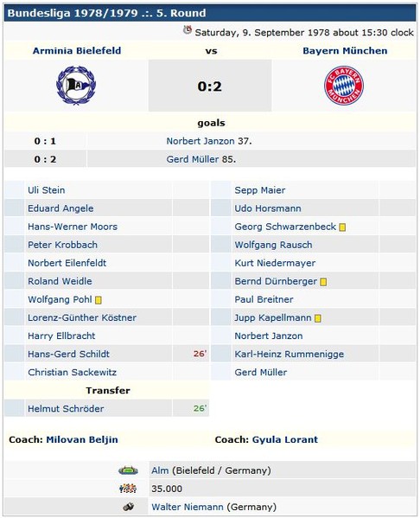Click Wolfgang Pohl's yellow card icon
The image size is (420, 518).
pyautogui.click(x=98, y=300)
